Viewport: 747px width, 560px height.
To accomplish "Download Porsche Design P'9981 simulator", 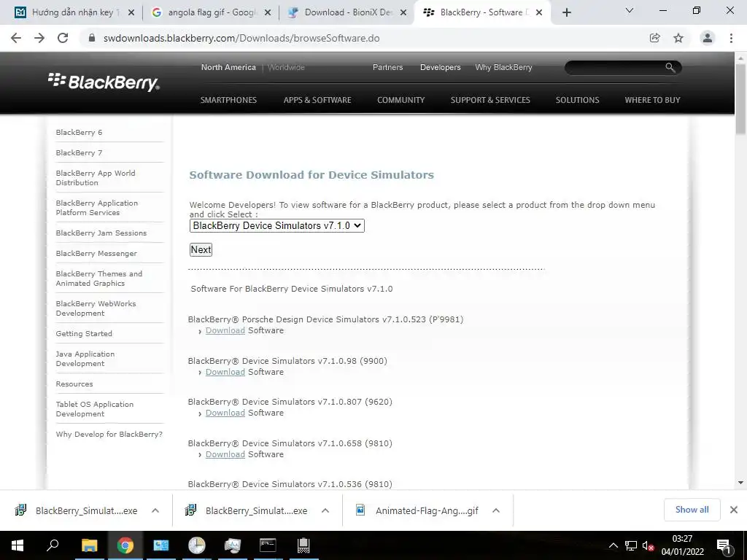I will (x=225, y=330).
